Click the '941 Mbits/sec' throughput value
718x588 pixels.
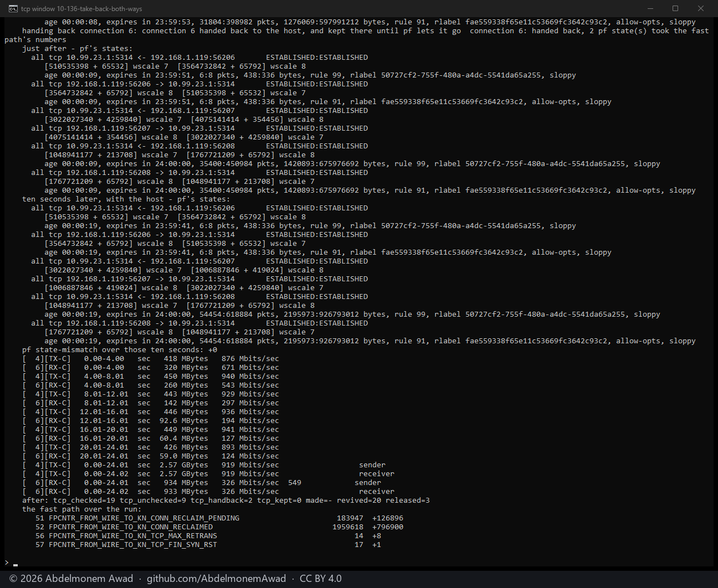click(250, 430)
